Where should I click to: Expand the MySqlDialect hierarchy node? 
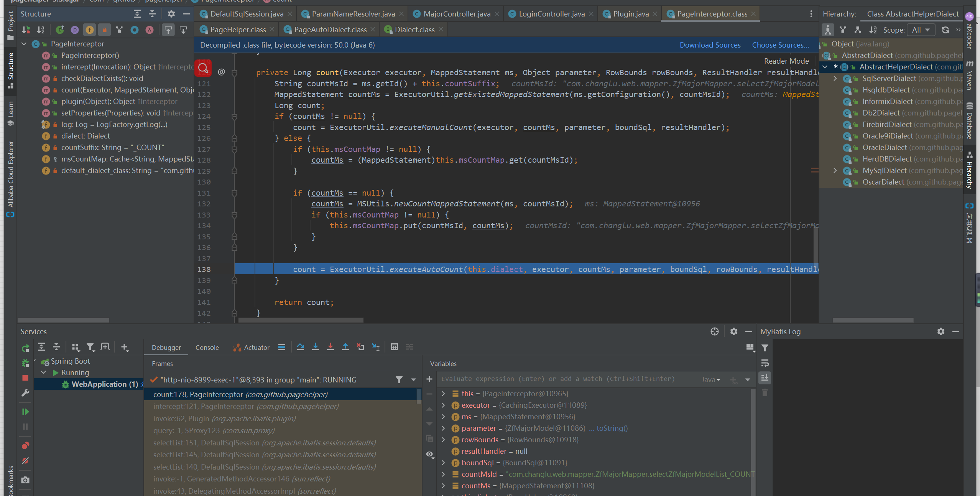835,170
